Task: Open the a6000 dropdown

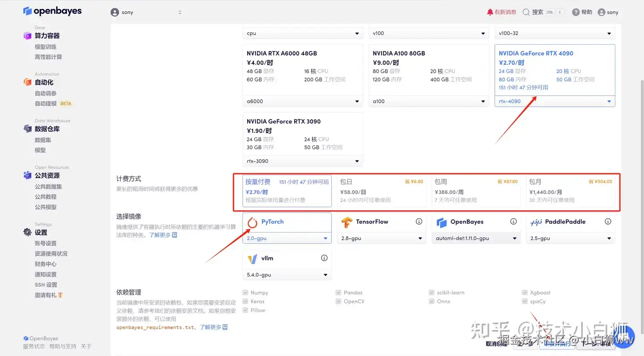Action: point(303,102)
